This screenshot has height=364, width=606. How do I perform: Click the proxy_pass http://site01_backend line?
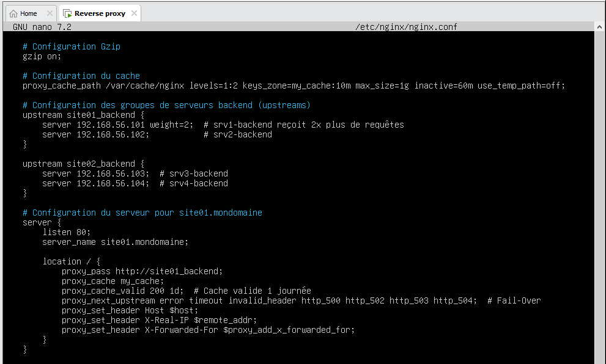click(142, 271)
